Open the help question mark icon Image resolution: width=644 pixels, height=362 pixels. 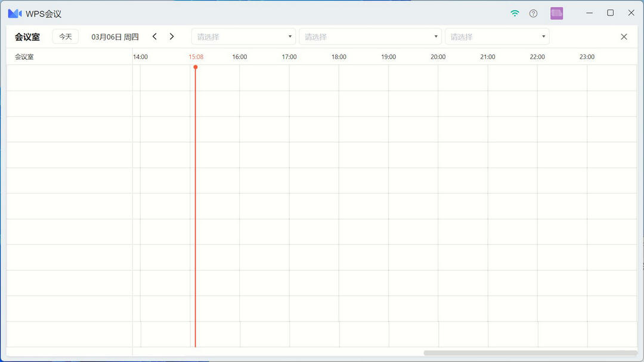pyautogui.click(x=533, y=13)
